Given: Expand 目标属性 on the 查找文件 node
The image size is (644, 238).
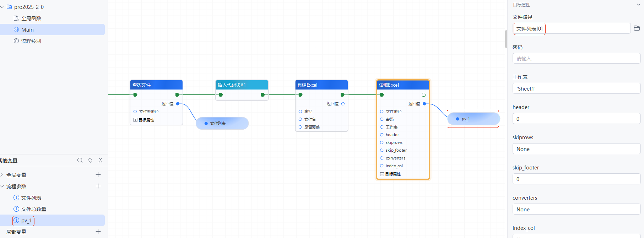Looking at the screenshot, I should 135,120.
